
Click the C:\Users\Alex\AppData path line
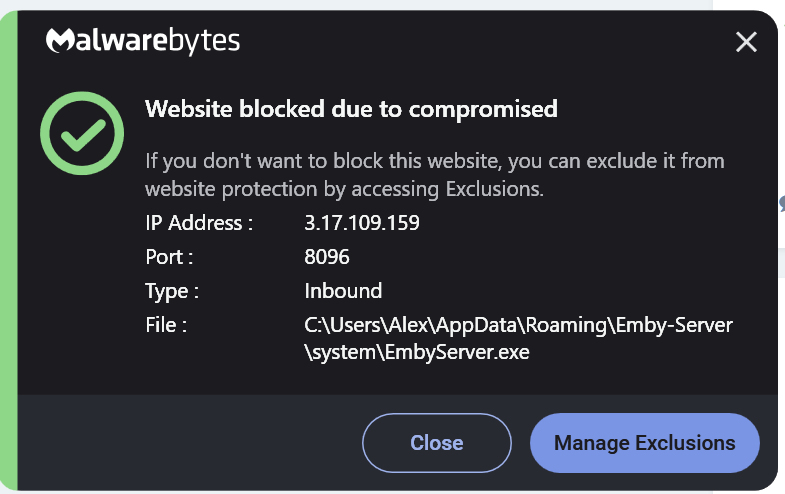(518, 325)
